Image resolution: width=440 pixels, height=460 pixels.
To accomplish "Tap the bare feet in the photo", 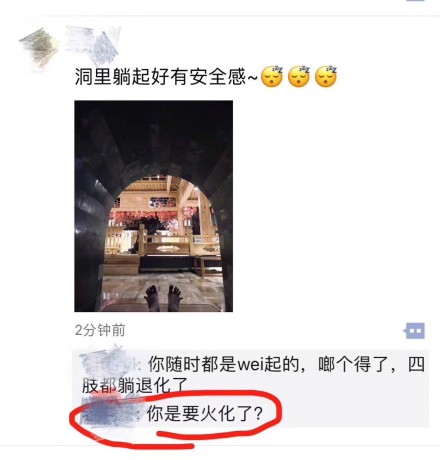I will tap(163, 298).
